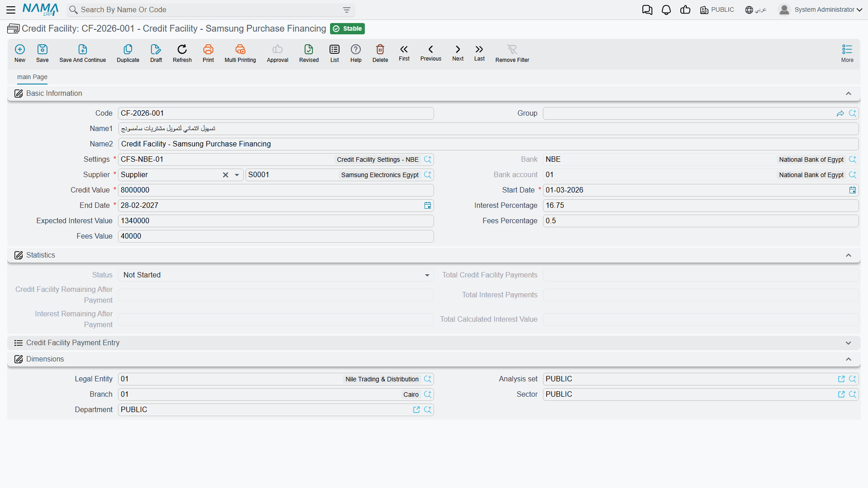Click the Fees Value field
868x488 pixels.
click(x=276, y=236)
